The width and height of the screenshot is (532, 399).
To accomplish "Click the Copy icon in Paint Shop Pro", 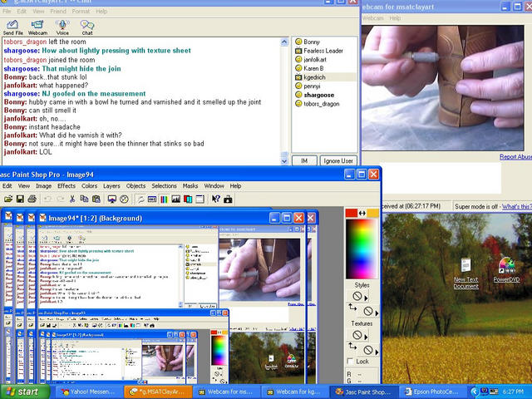I will point(84,199).
